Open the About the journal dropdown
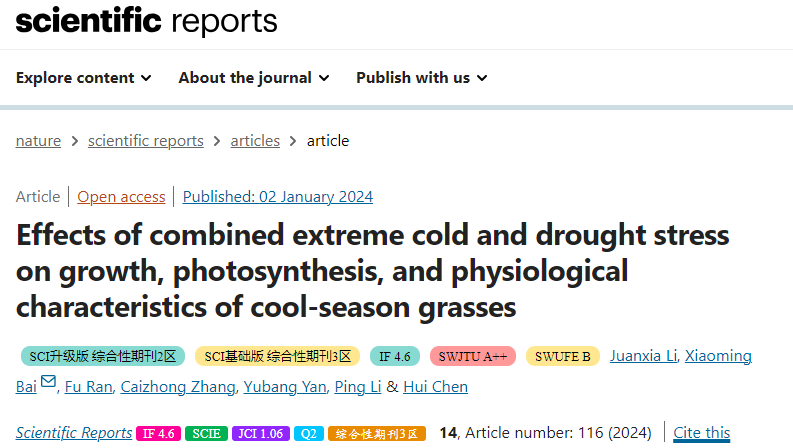This screenshot has width=793, height=448. [254, 78]
